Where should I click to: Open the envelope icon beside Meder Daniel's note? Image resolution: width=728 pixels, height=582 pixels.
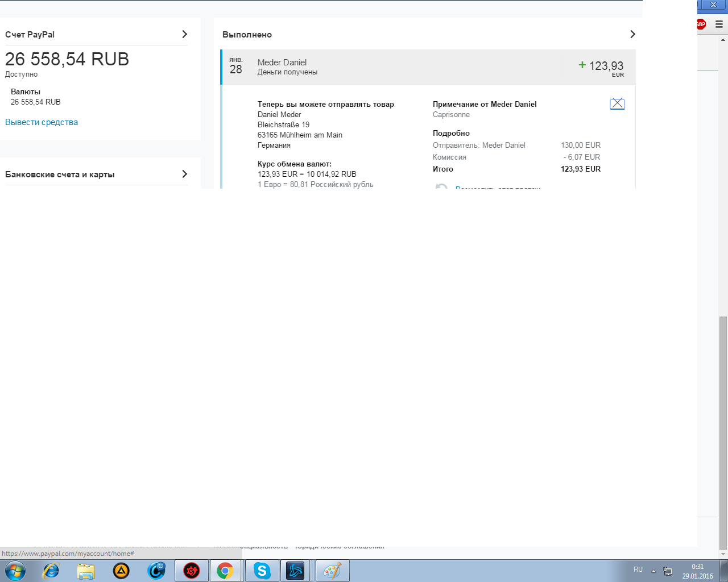[617, 104]
